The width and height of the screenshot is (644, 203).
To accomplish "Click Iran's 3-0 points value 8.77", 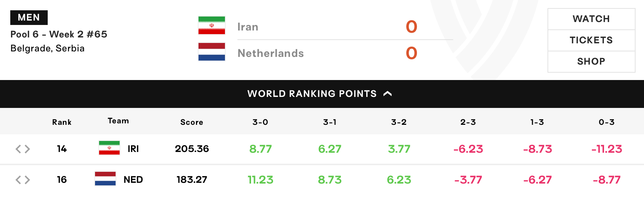I will [261, 149].
